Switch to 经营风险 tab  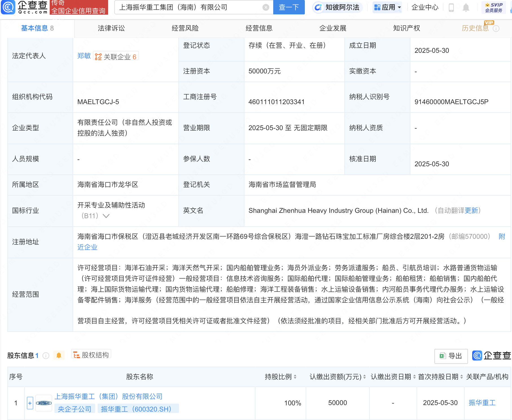[x=185, y=28]
